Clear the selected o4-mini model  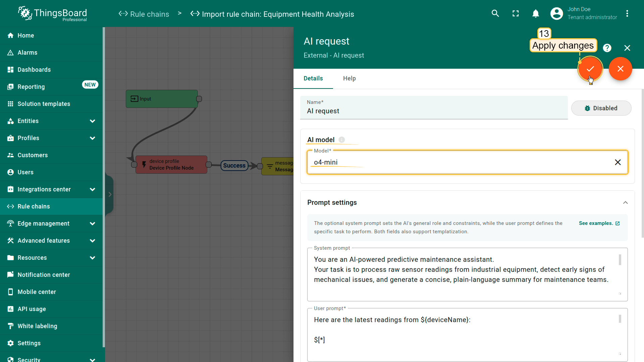(618, 162)
